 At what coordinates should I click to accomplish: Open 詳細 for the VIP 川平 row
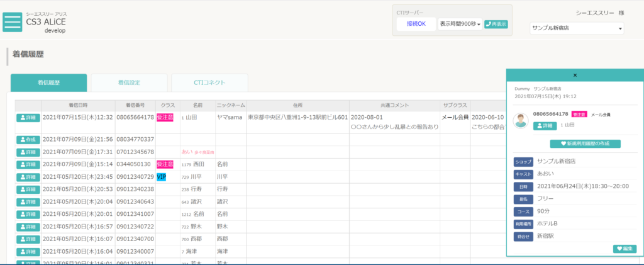28,177
